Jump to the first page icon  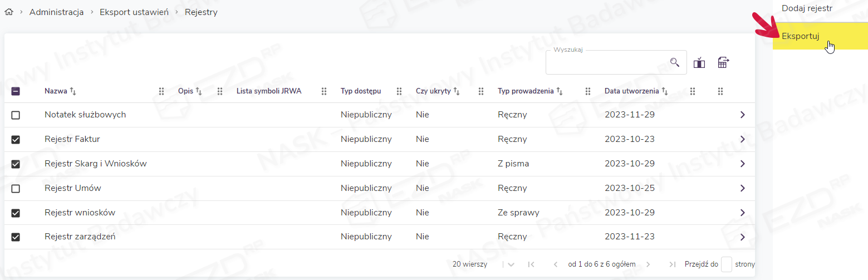(531, 264)
